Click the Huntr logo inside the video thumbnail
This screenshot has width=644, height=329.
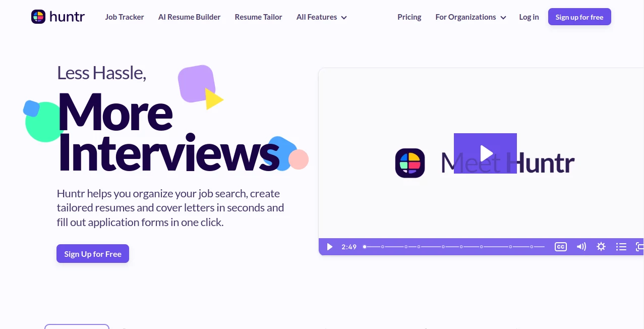click(410, 163)
